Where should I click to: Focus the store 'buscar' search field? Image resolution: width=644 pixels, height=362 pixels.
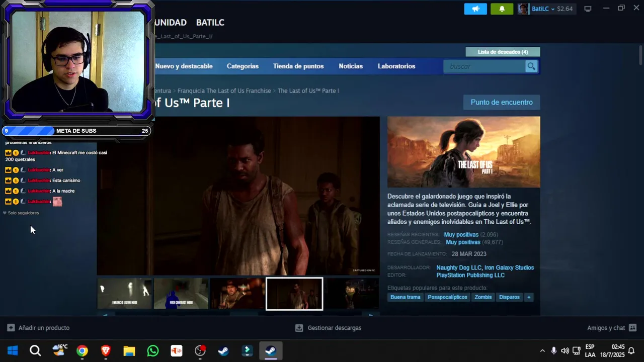[484, 66]
